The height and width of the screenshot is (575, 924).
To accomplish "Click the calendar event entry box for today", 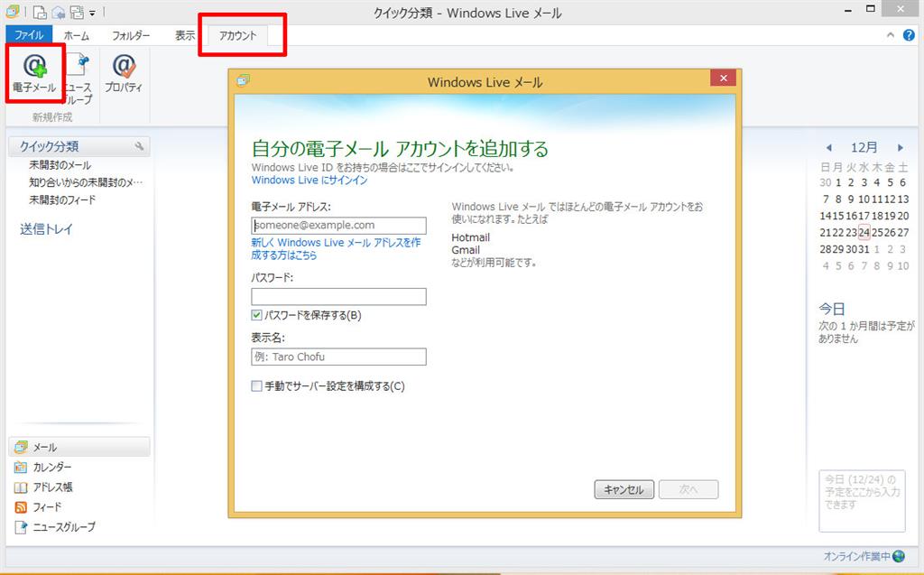I will (x=862, y=501).
